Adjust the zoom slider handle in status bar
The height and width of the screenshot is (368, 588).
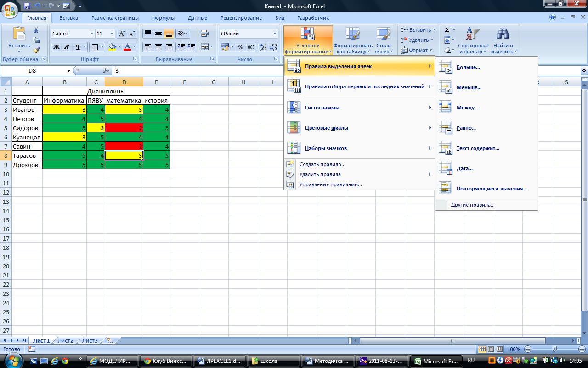pyautogui.click(x=555, y=349)
